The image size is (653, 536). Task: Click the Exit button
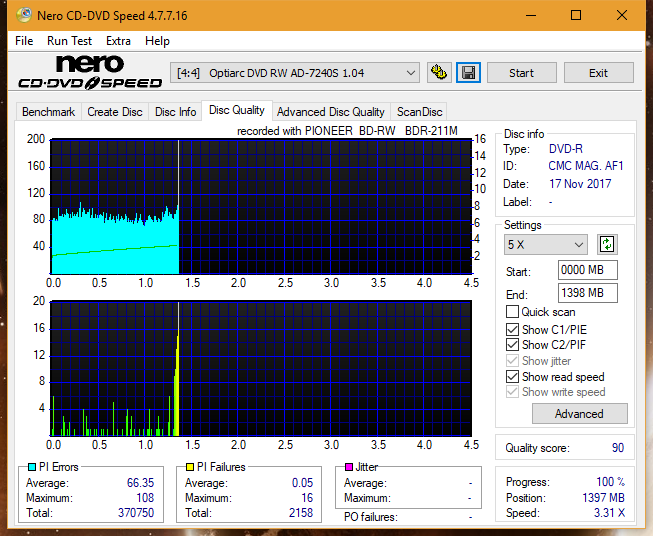[598, 73]
